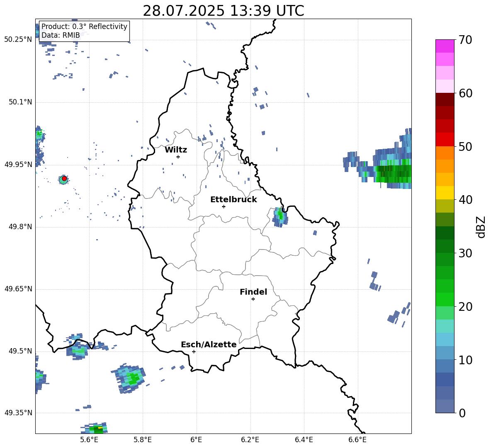Image resolution: width=491 pixels, height=448 pixels.
Task: Click the Wiltz city label
Action: [x=176, y=150]
